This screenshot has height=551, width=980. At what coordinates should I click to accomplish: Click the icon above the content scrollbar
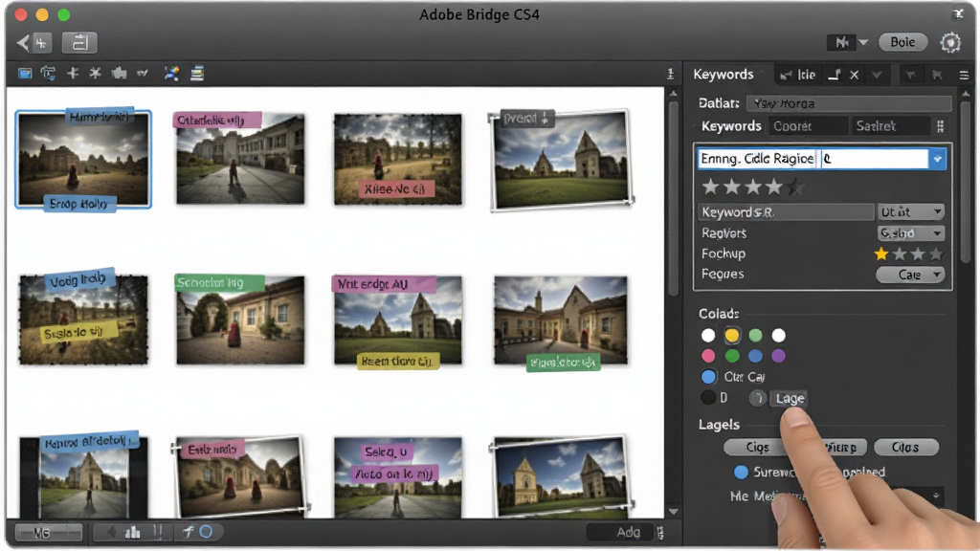pos(671,75)
